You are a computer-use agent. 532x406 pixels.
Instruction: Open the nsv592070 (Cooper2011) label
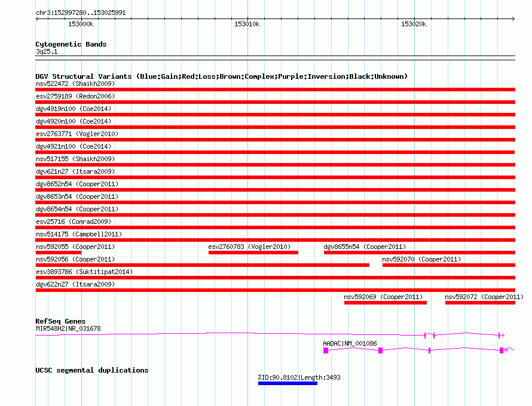(x=421, y=259)
